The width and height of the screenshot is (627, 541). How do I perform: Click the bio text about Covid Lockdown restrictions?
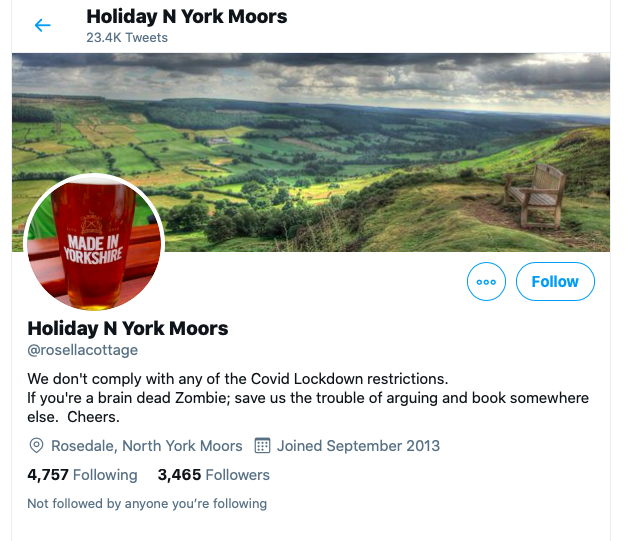[308, 398]
